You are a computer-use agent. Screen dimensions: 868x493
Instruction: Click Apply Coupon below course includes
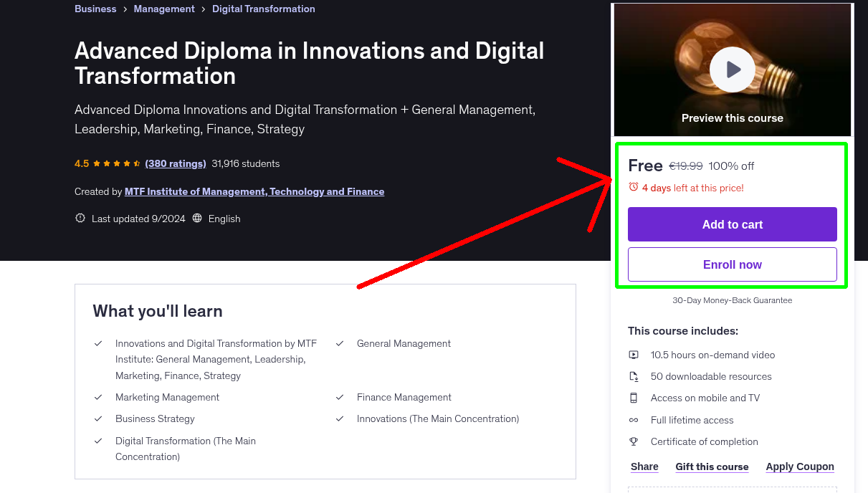click(800, 466)
